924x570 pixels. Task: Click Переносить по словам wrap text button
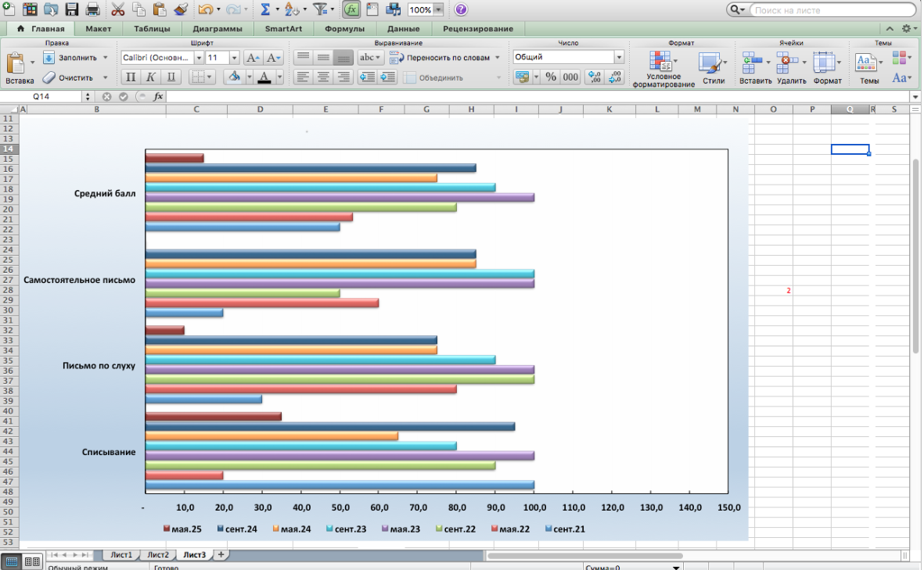click(446, 58)
